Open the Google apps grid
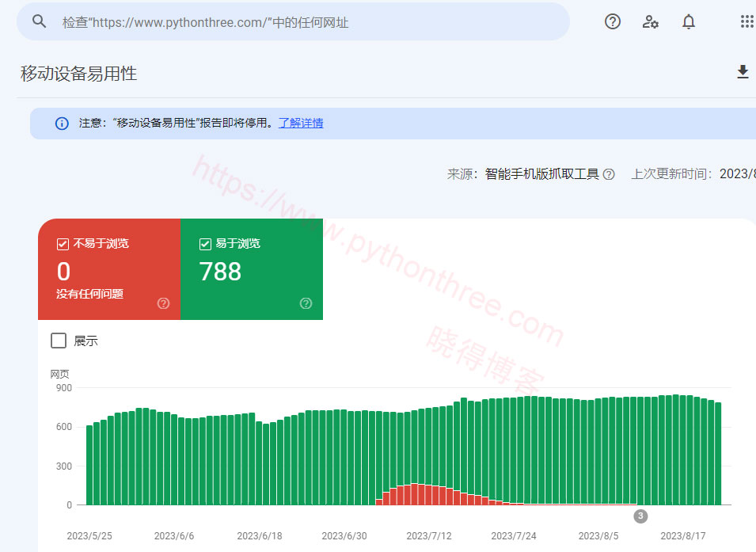 tap(746, 21)
